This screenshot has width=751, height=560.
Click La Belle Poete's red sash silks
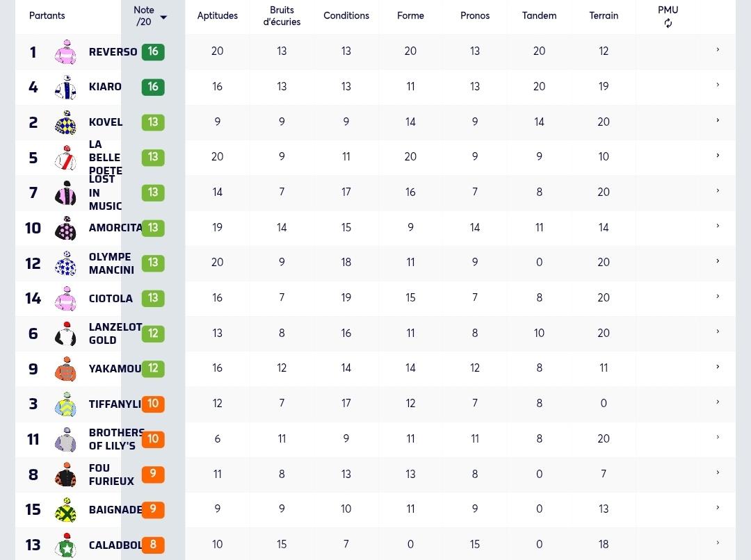[x=65, y=158]
